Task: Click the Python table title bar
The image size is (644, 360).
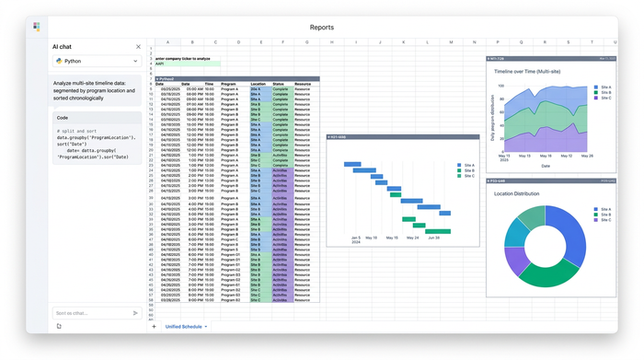Action: pyautogui.click(x=237, y=78)
